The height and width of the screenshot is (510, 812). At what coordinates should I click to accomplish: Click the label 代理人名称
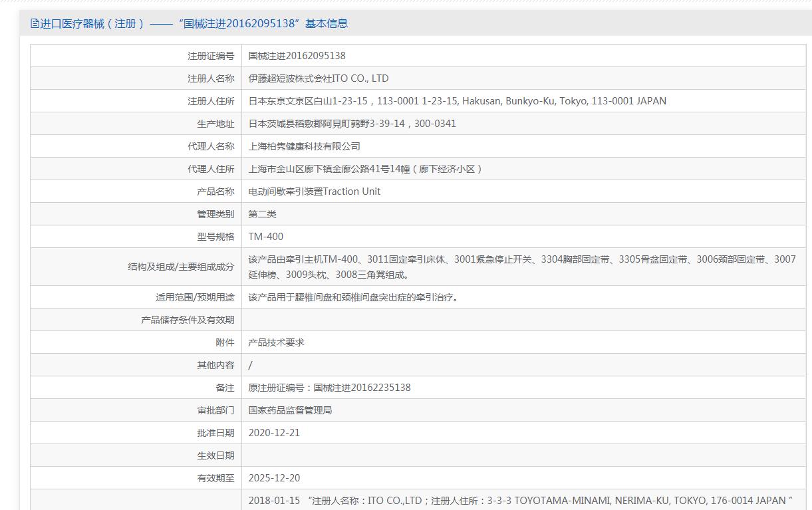[211, 146]
